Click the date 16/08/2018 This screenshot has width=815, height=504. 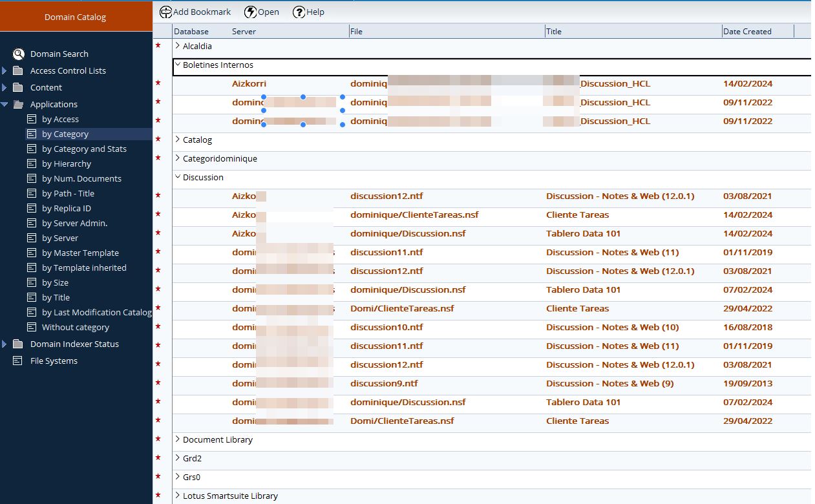[x=748, y=327]
